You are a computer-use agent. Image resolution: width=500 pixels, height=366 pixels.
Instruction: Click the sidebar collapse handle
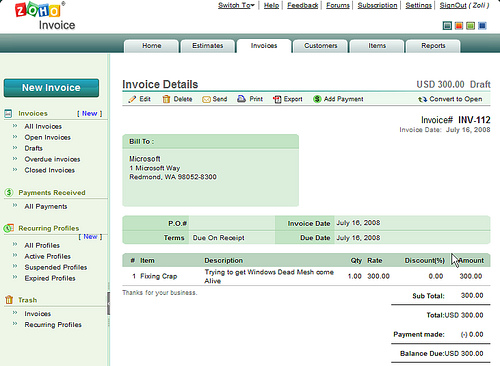108,303
